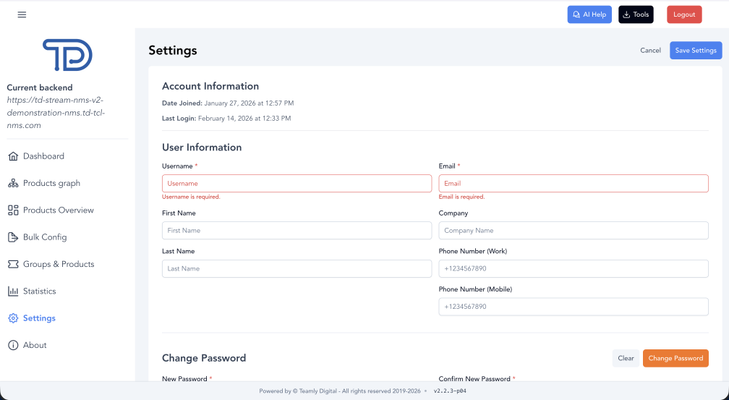Click the orange Change Password button
The image size is (729, 400).
675,358
